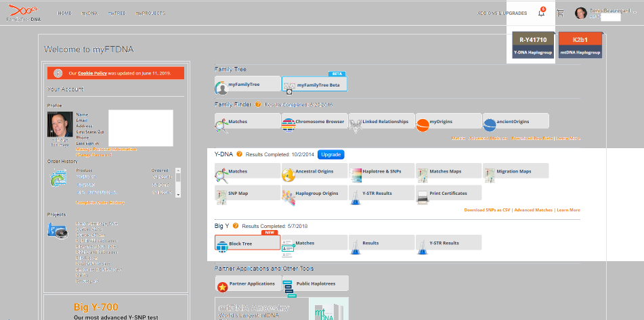Screen dimensions: 644x320
Task: Click Complete Order History link
Action: (100, 203)
